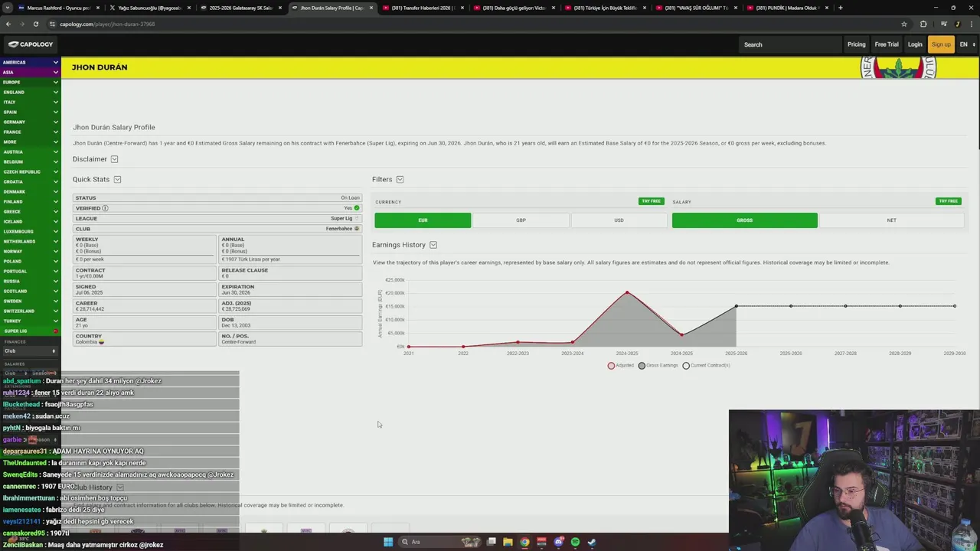
Task: Collapse the Earnings History section
Action: pyautogui.click(x=433, y=245)
